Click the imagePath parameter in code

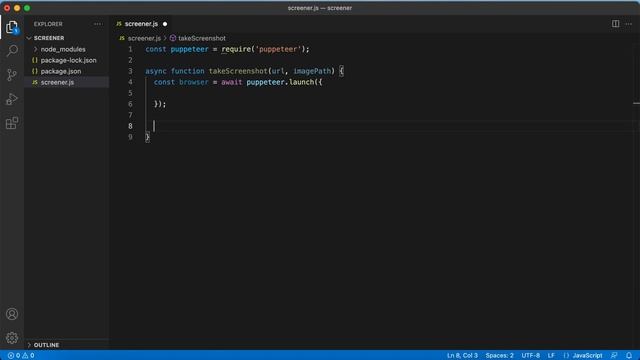pyautogui.click(x=312, y=71)
